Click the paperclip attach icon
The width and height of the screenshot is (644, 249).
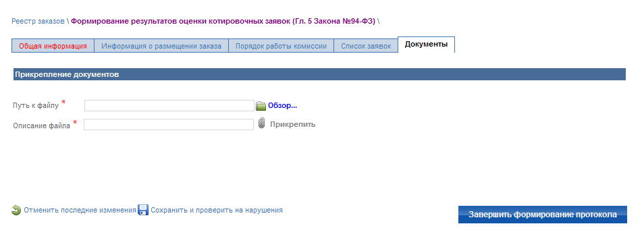[261, 123]
